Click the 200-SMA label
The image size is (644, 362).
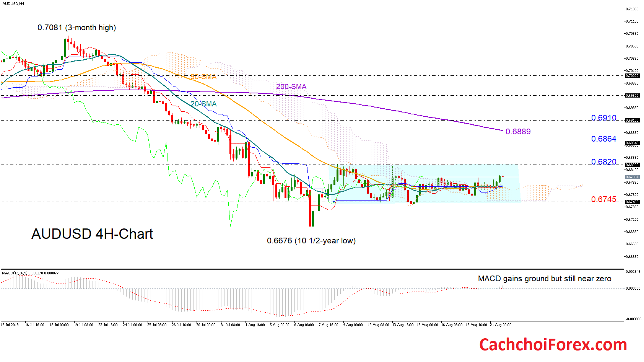point(291,87)
